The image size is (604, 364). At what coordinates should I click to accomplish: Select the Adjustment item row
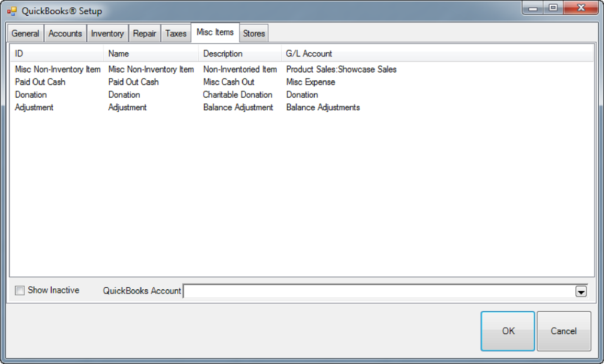(34, 108)
